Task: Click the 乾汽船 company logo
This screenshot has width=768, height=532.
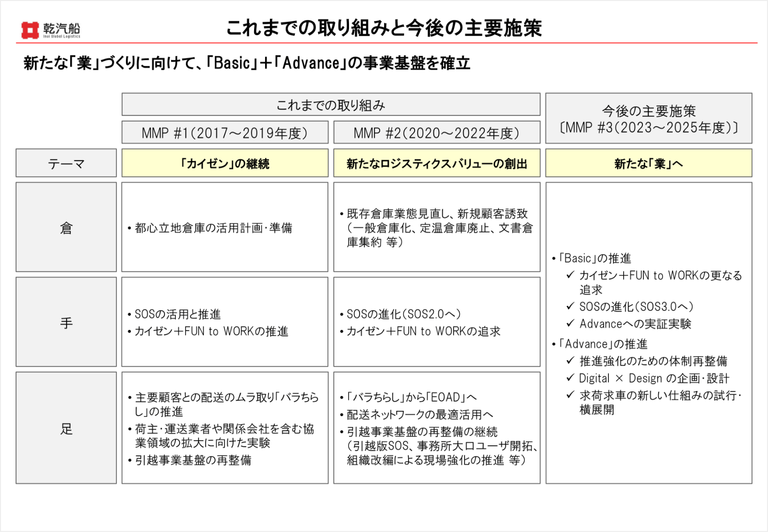Action: point(51,30)
